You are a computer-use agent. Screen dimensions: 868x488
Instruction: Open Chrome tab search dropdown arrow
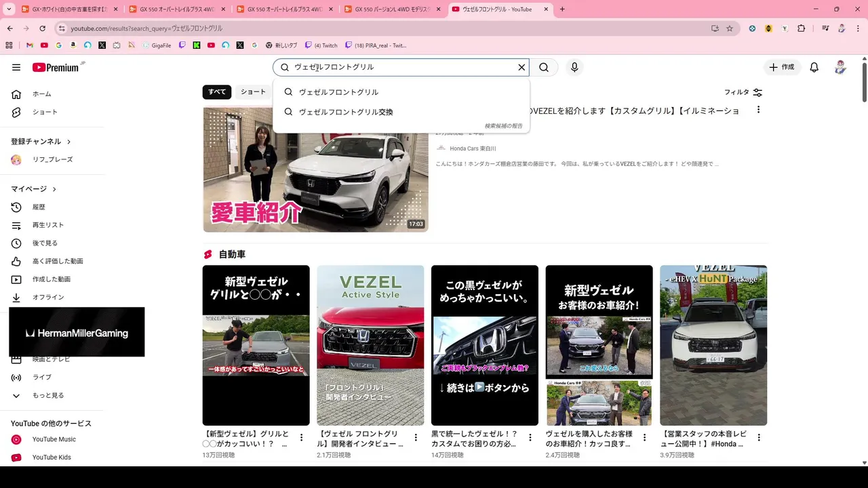pyautogui.click(x=9, y=9)
